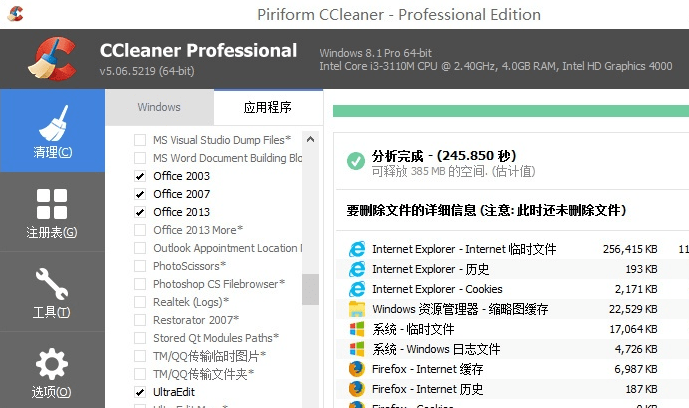The height and width of the screenshot is (408, 689).
Task: Enable TM/QQ传输临时图片 checkbox
Action: (140, 356)
